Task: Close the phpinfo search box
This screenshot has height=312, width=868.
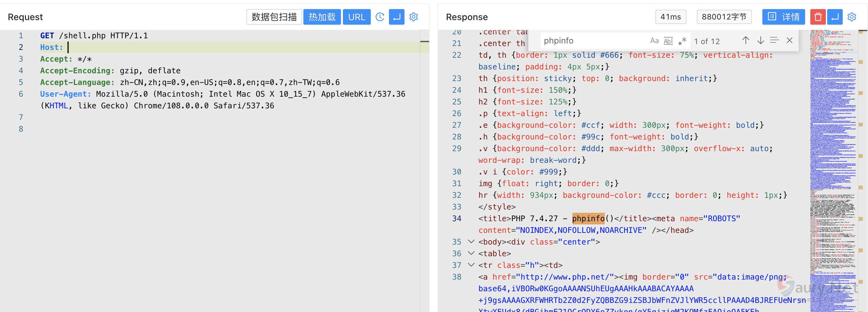Action: point(789,41)
